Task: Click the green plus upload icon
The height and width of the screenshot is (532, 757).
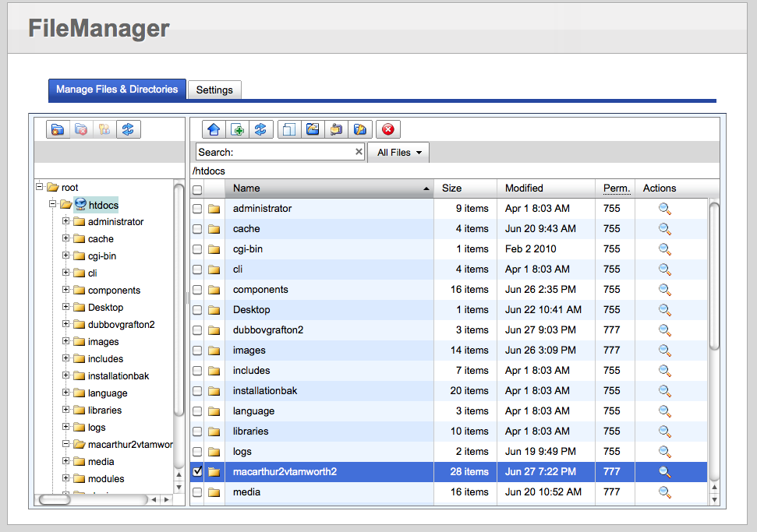Action: (x=238, y=129)
